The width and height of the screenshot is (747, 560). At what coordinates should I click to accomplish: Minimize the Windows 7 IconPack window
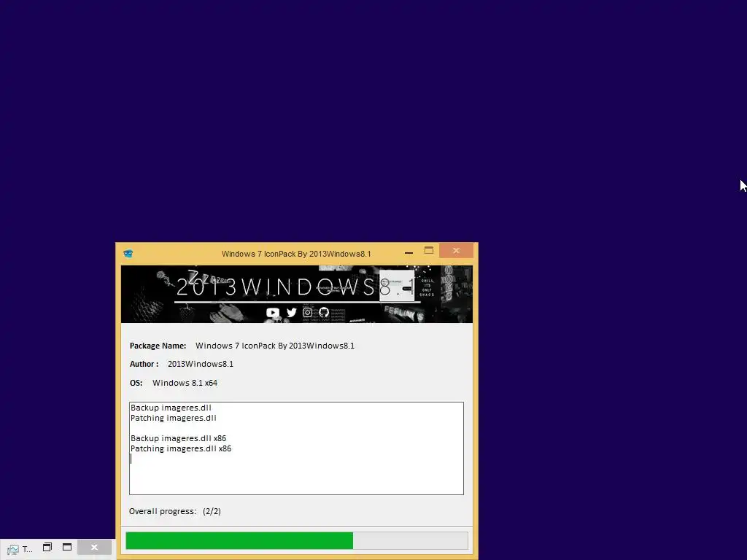409,253
